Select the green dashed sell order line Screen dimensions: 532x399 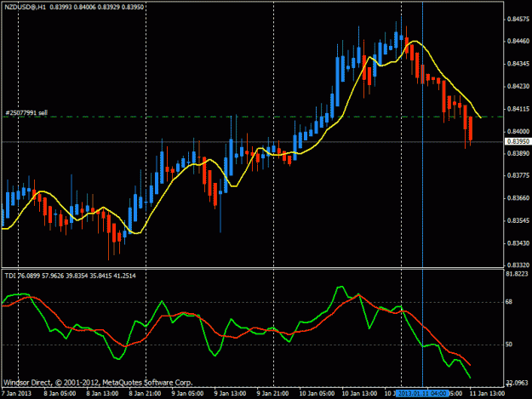(x=253, y=117)
